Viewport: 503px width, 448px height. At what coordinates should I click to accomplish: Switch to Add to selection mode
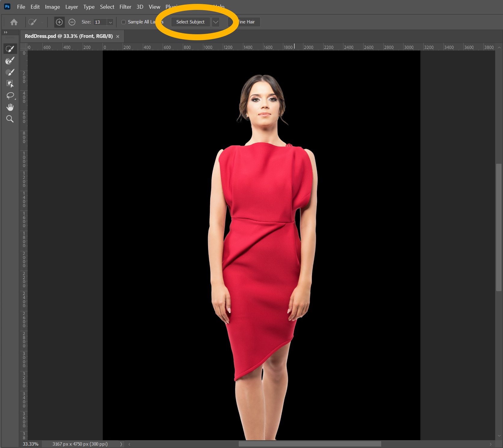tap(59, 22)
